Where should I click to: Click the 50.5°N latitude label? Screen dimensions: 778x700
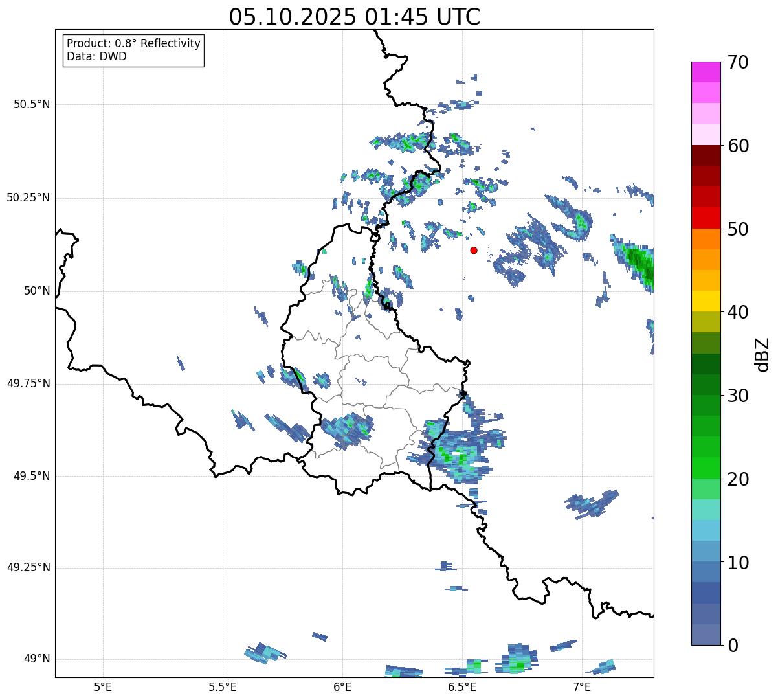click(x=32, y=104)
